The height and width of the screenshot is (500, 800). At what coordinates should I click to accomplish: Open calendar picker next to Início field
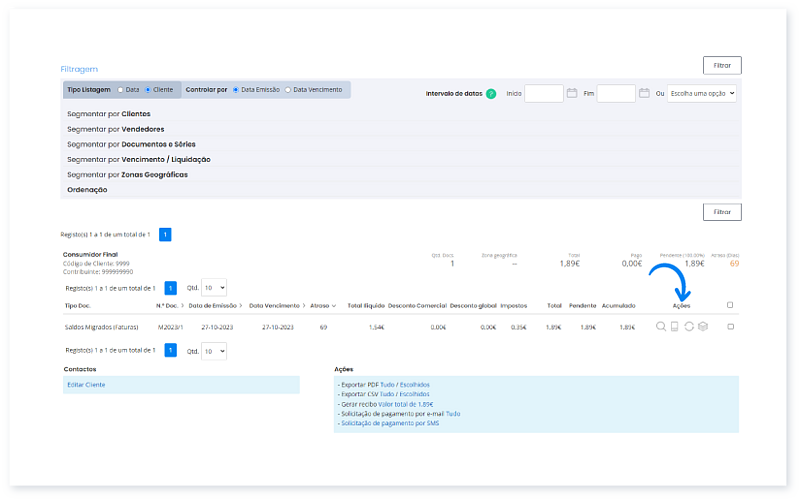click(572, 93)
